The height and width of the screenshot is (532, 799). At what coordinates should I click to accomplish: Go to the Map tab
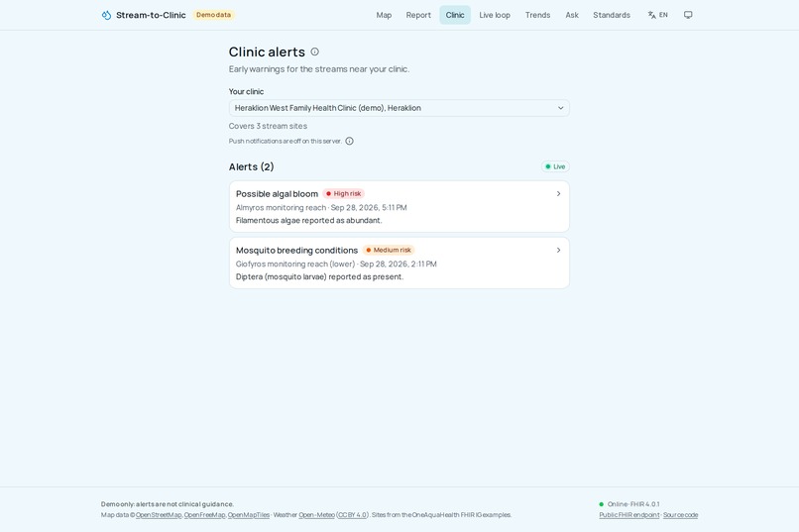coord(384,15)
